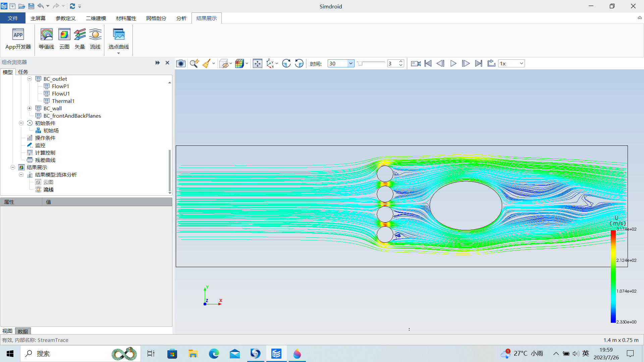
Task: Jump to first frame
Action: pyautogui.click(x=428, y=63)
